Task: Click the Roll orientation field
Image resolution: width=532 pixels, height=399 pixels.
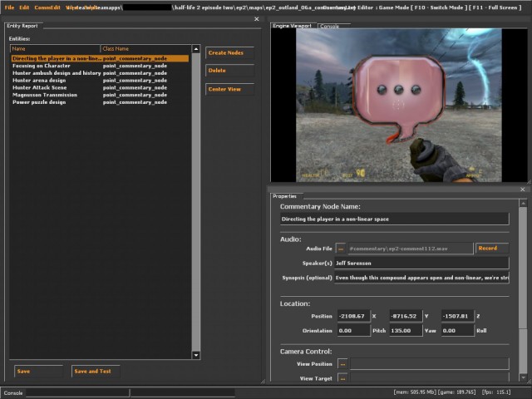Action: tap(458, 331)
